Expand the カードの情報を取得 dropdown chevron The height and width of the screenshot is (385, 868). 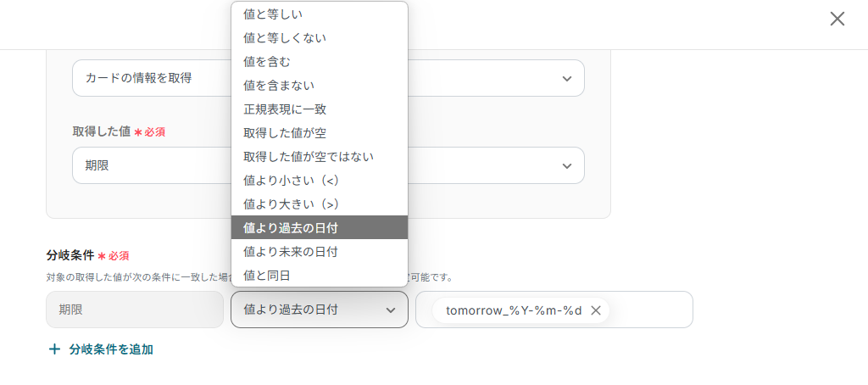[x=567, y=79]
